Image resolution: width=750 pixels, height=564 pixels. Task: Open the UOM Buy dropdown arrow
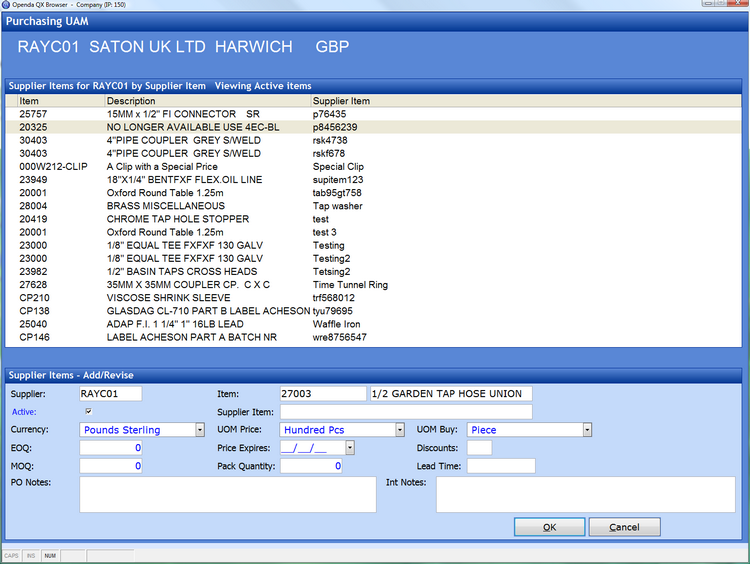(x=587, y=430)
